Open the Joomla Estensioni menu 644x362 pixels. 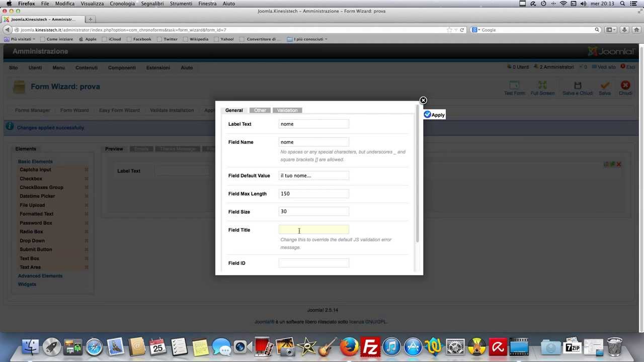tap(158, 67)
